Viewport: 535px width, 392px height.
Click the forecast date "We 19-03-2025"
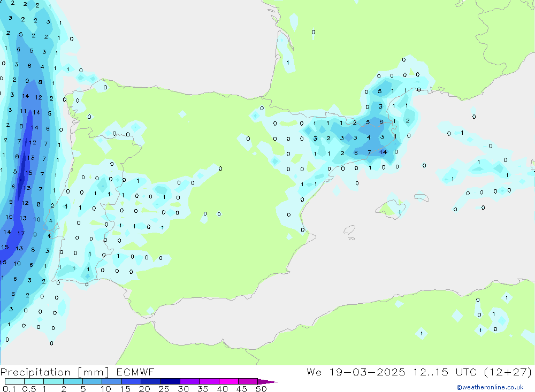click(x=356, y=372)
